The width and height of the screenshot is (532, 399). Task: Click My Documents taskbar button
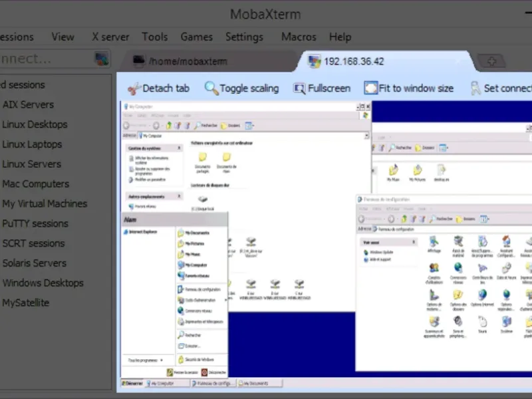260,384
